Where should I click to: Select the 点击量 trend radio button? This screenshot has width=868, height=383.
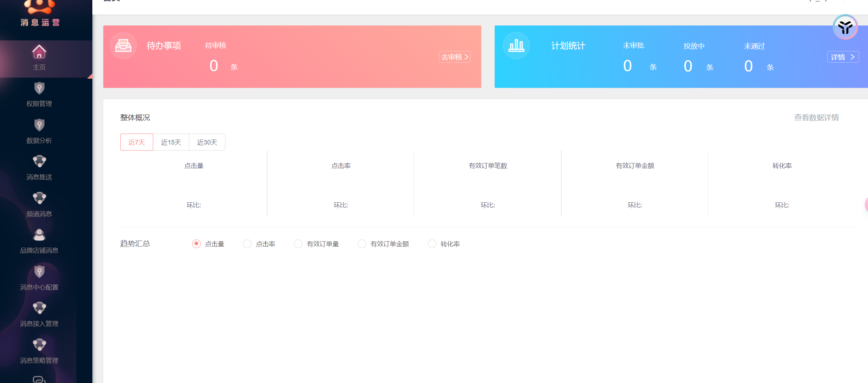(x=196, y=244)
